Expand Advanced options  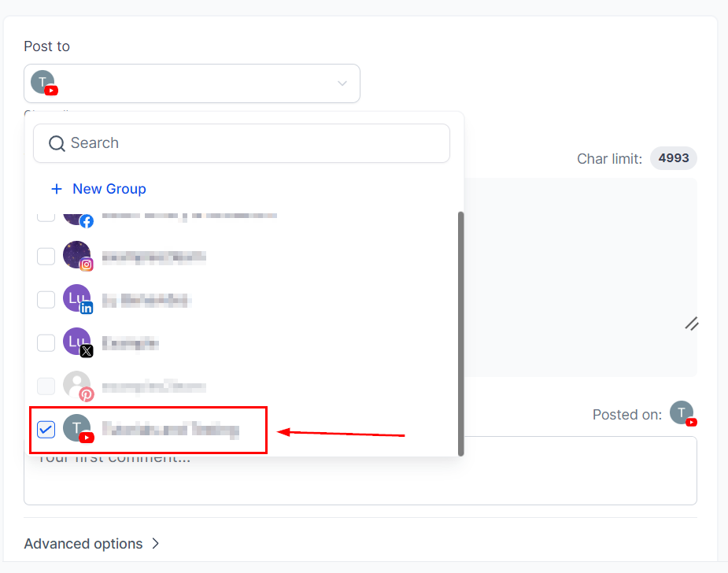pyautogui.click(x=92, y=544)
